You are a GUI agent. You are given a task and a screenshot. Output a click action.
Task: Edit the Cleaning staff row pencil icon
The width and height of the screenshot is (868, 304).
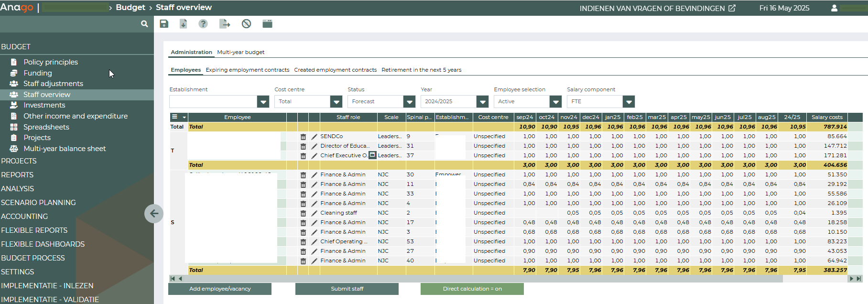point(314,213)
